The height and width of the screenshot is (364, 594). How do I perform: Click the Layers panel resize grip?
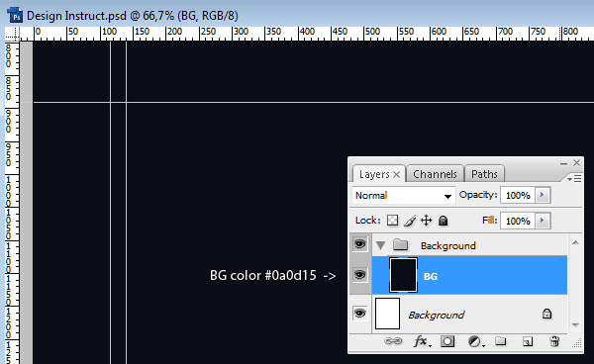point(576,343)
